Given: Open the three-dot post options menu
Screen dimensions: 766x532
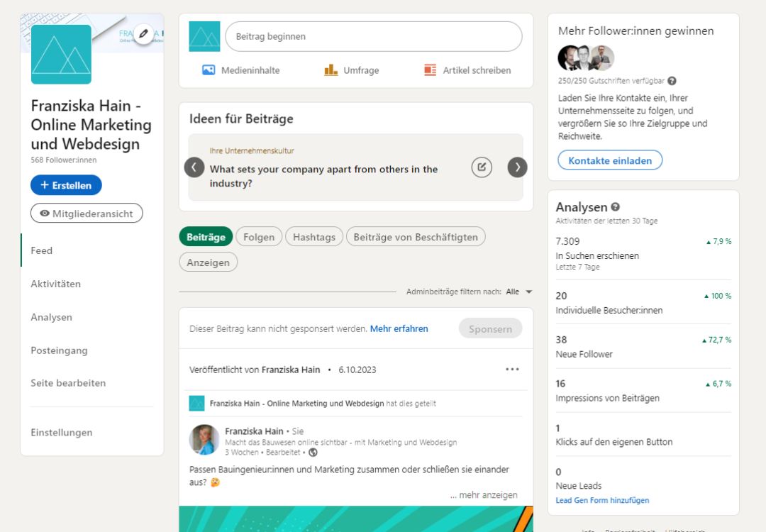Looking at the screenshot, I should point(512,370).
